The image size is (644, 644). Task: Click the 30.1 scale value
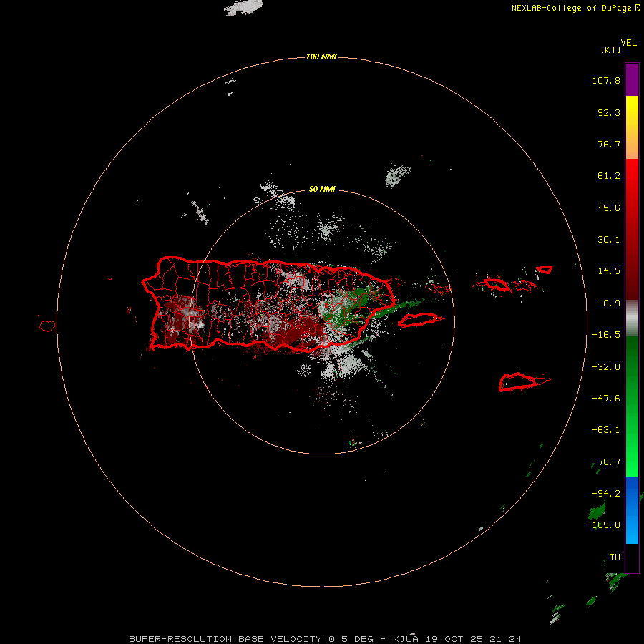609,240
